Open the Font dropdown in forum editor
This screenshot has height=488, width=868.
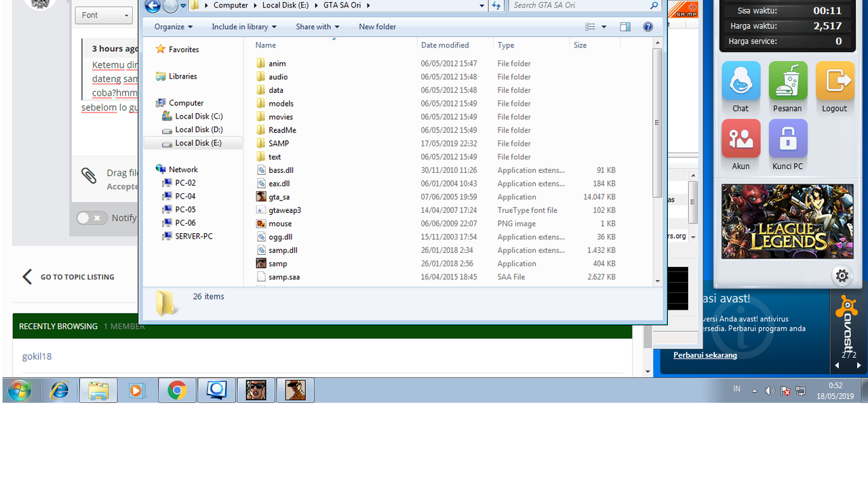tap(103, 15)
